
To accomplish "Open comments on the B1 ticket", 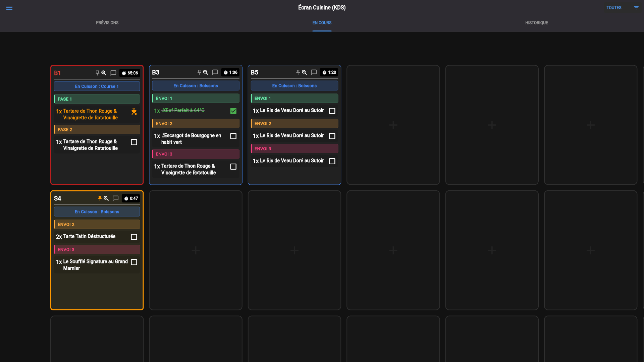I will point(113,73).
